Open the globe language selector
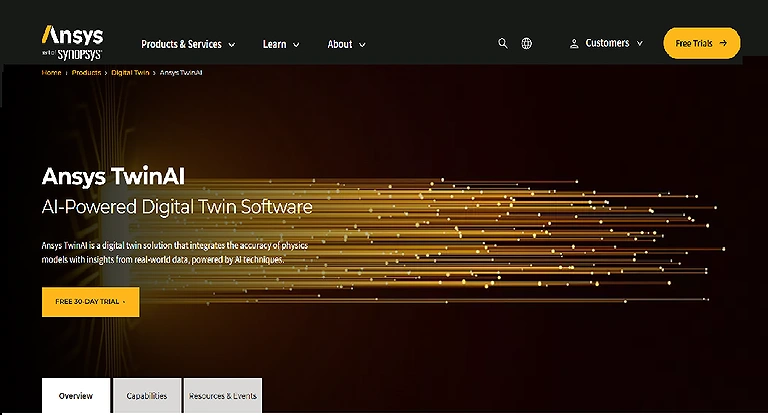This screenshot has width=768, height=415. click(x=527, y=44)
